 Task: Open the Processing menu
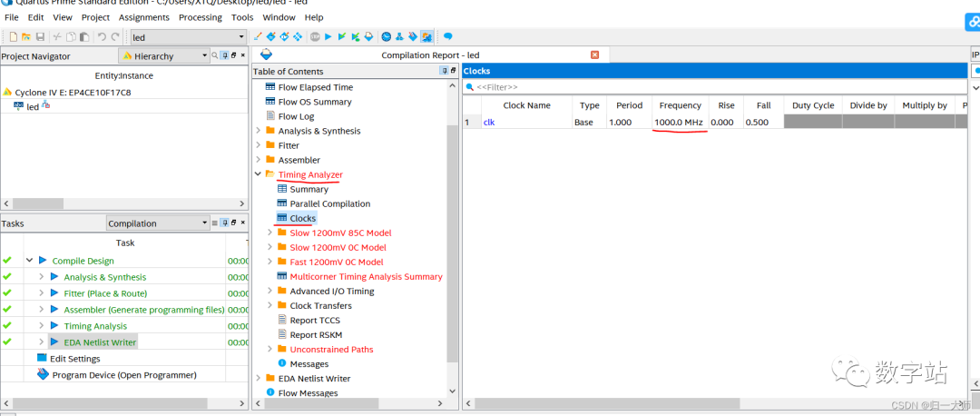200,17
